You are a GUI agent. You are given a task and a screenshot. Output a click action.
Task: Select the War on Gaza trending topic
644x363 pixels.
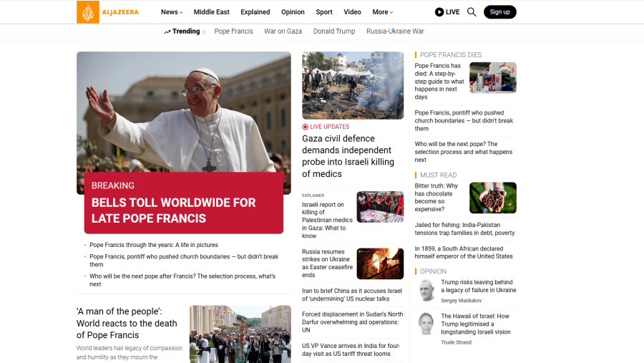click(x=283, y=32)
